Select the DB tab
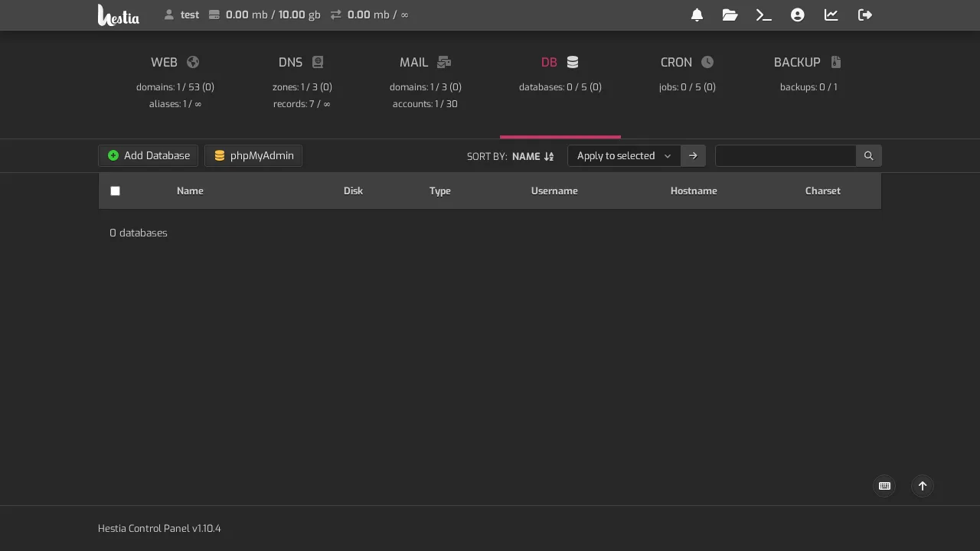The width and height of the screenshot is (980, 551). coord(560,83)
